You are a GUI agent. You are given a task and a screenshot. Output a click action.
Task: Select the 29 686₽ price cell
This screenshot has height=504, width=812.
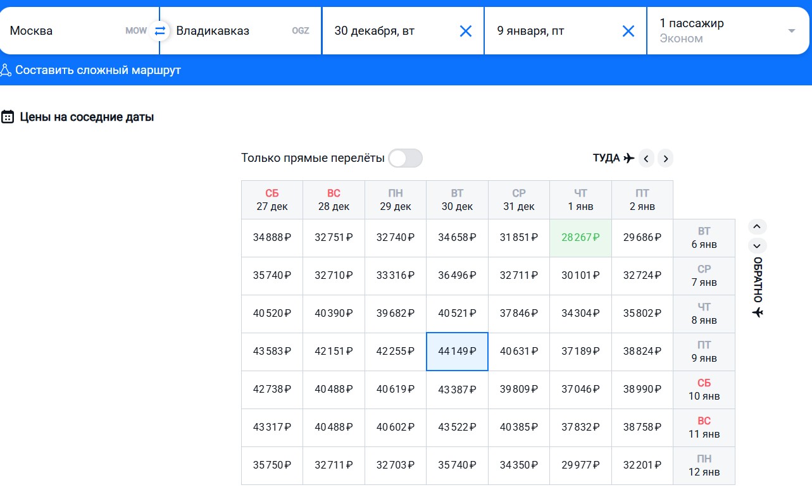pos(642,238)
